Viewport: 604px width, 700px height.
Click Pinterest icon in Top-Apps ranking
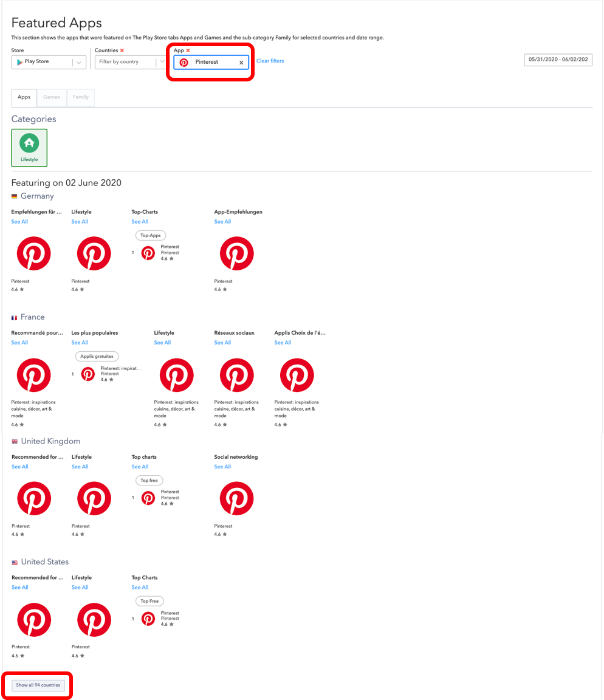148,253
